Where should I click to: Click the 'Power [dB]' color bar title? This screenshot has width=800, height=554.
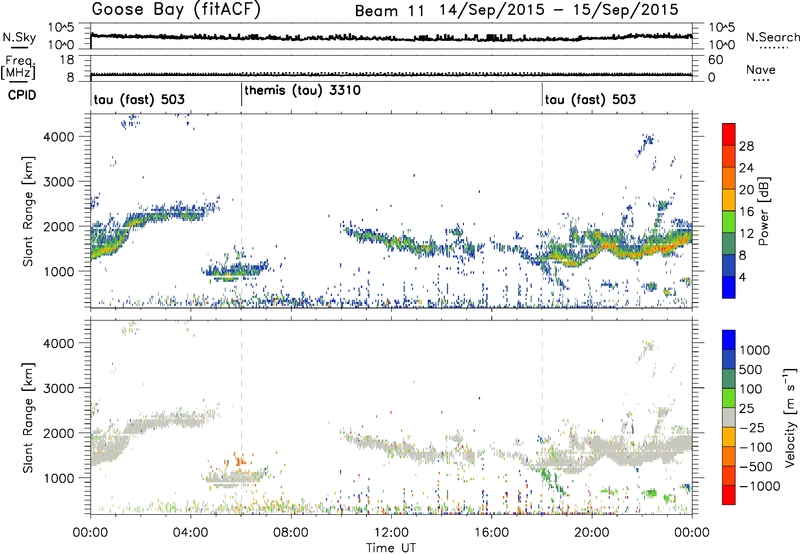tap(764, 211)
